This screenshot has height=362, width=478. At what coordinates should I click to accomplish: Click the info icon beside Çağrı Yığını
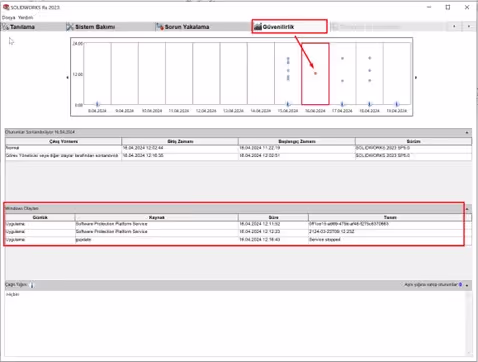coord(32,285)
